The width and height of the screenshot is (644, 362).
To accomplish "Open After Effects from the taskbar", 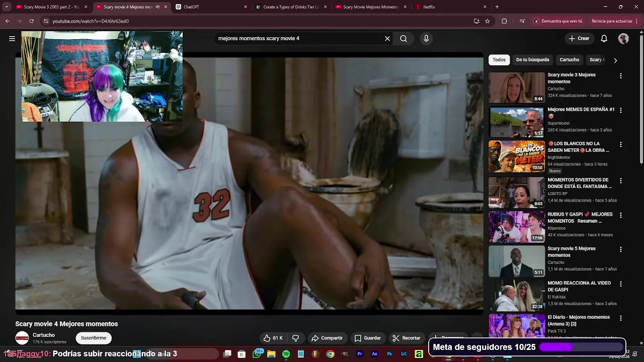I will click(x=374, y=354).
